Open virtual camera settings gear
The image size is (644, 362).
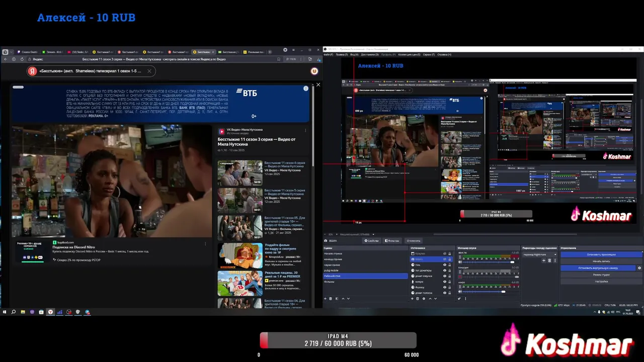point(639,268)
